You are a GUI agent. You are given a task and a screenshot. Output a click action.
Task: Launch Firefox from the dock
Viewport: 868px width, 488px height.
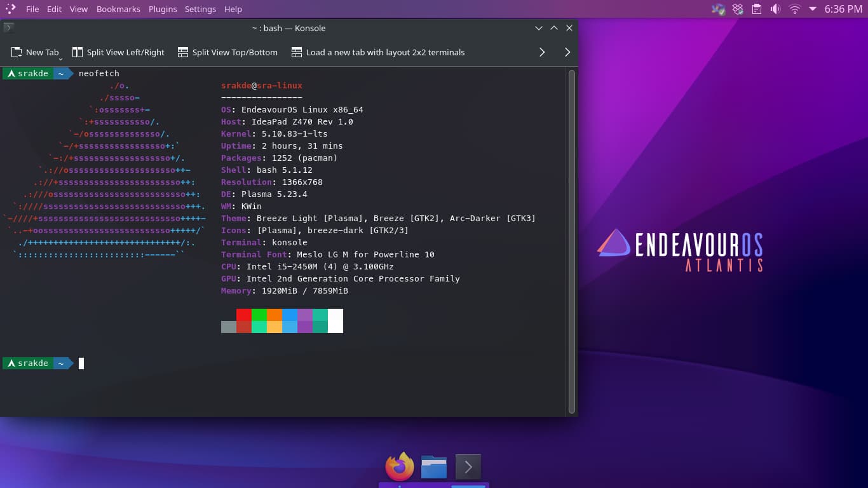click(x=400, y=466)
